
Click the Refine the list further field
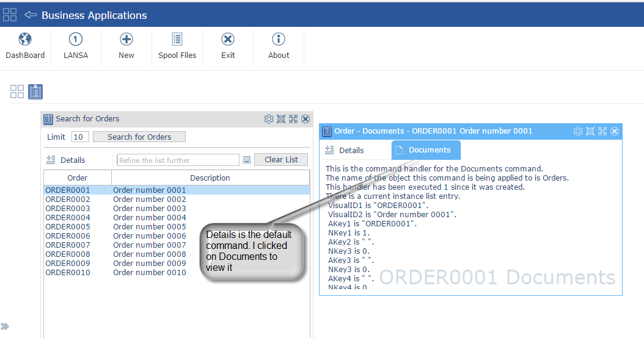coord(178,160)
